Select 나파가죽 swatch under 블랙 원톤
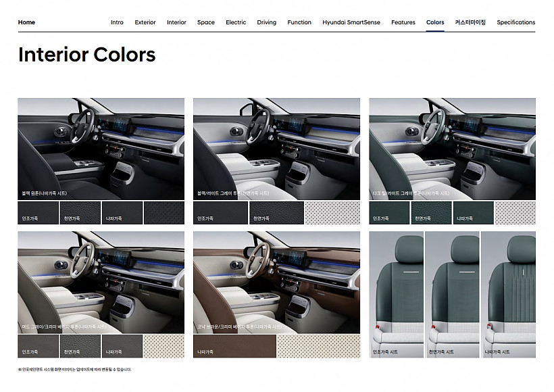554x392 pixels. (x=122, y=213)
